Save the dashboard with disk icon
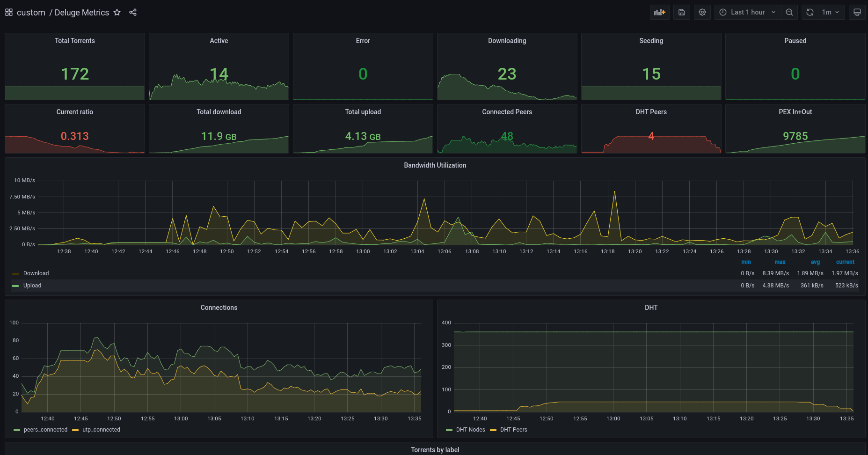 tap(682, 12)
